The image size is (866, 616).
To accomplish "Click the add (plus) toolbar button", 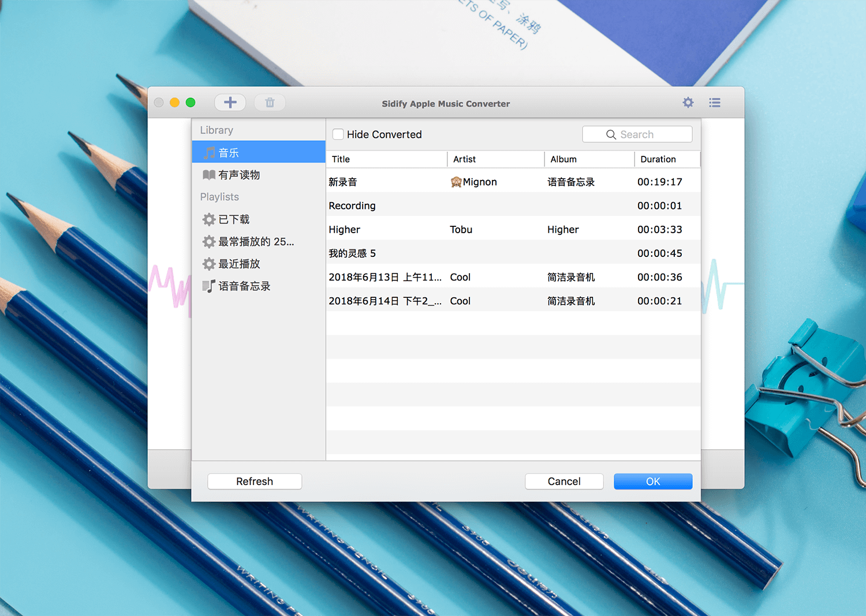I will click(x=230, y=103).
